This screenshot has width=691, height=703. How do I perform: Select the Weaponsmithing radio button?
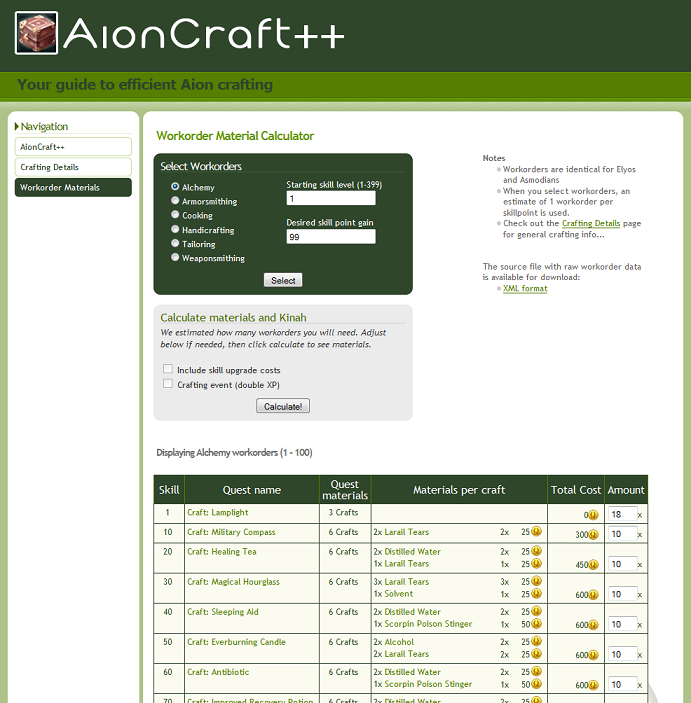click(175, 257)
